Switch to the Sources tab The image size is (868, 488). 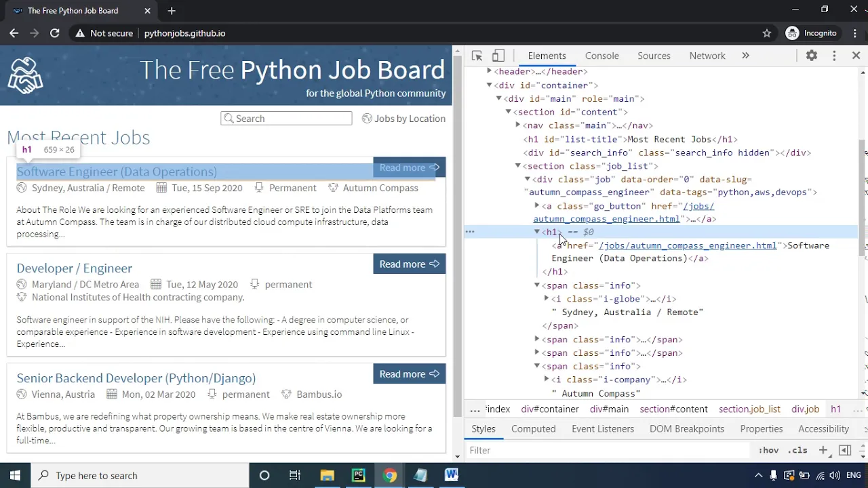pos(654,56)
